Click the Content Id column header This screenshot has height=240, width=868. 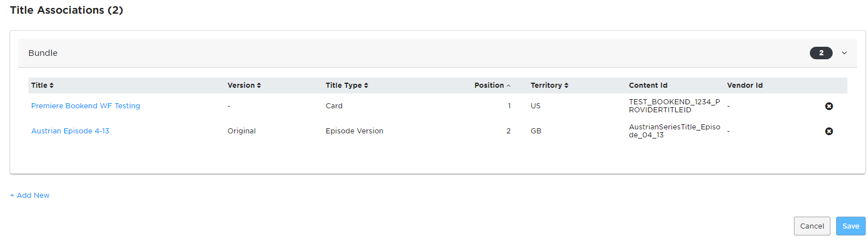(648, 86)
